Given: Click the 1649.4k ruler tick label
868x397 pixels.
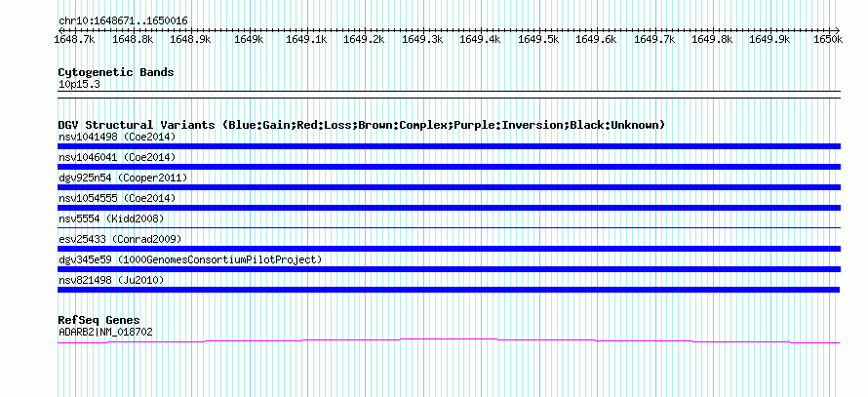Looking at the screenshot, I should click(x=480, y=39).
